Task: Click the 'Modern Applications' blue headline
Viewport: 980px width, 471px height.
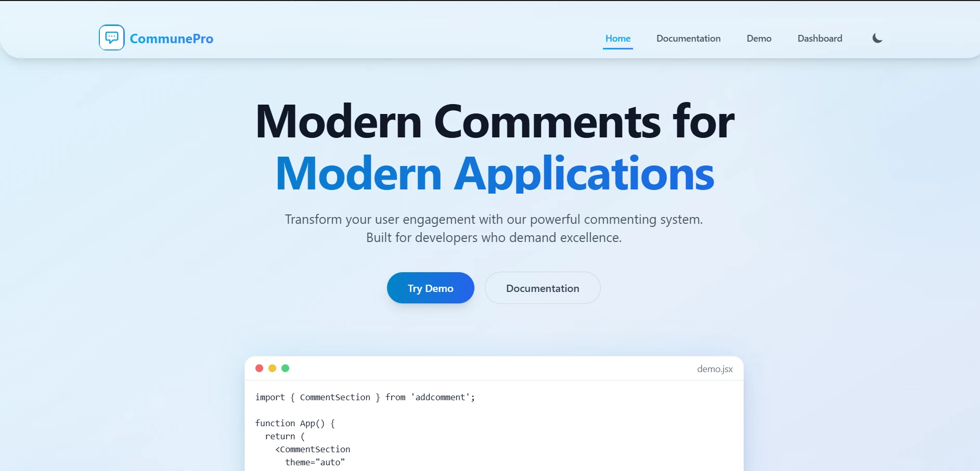Action: point(493,173)
